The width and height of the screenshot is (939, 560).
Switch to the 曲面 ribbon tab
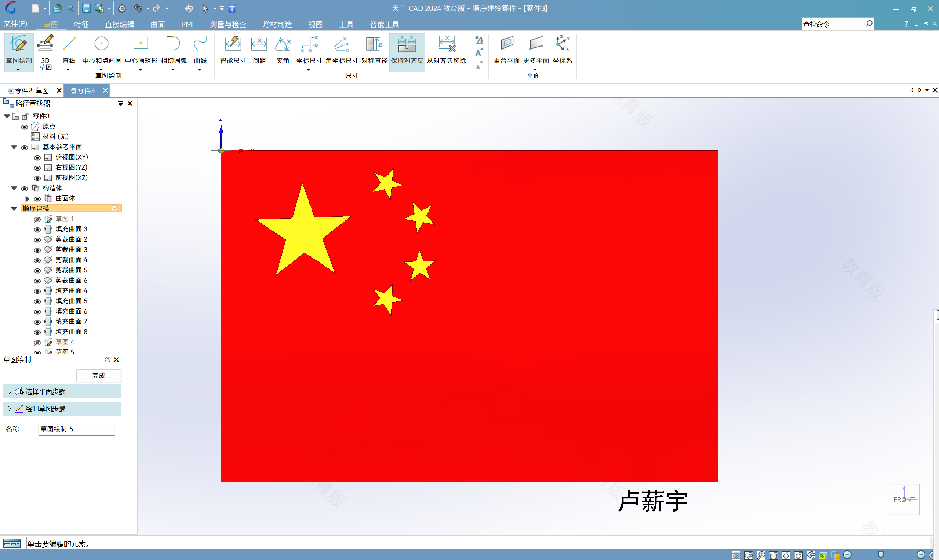pyautogui.click(x=157, y=24)
